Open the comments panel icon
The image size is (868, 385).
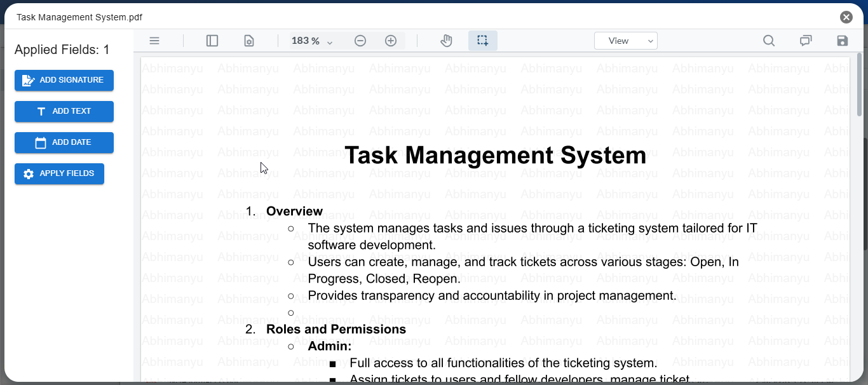(x=806, y=41)
